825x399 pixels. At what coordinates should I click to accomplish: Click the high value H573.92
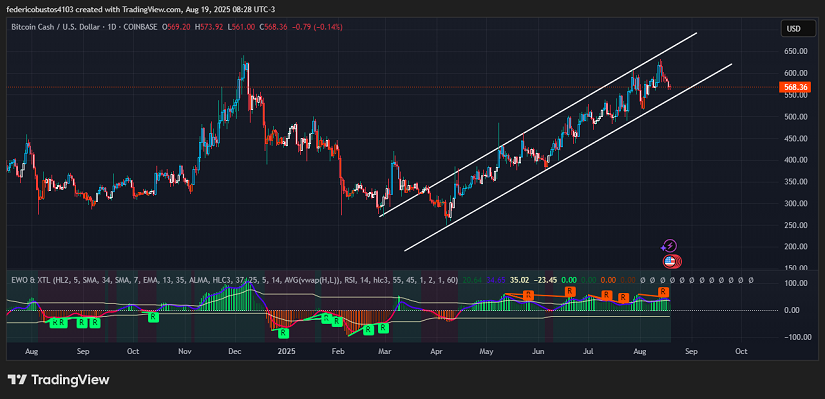(209, 27)
